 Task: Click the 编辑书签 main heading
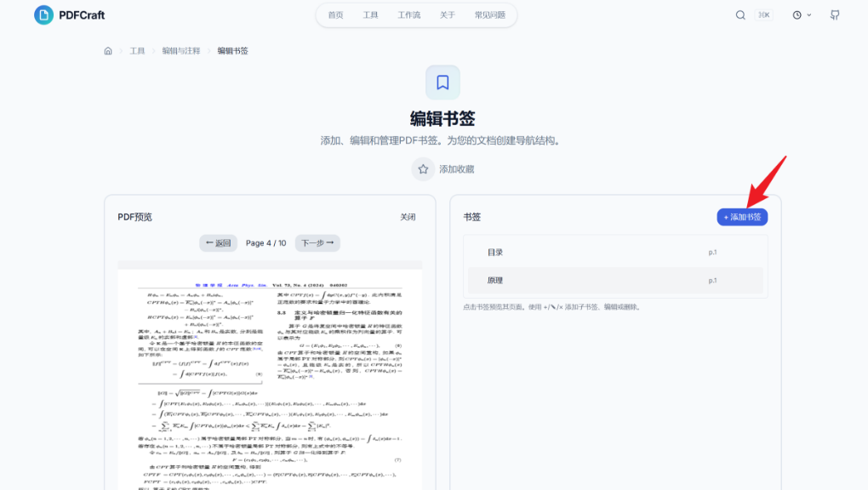point(443,118)
